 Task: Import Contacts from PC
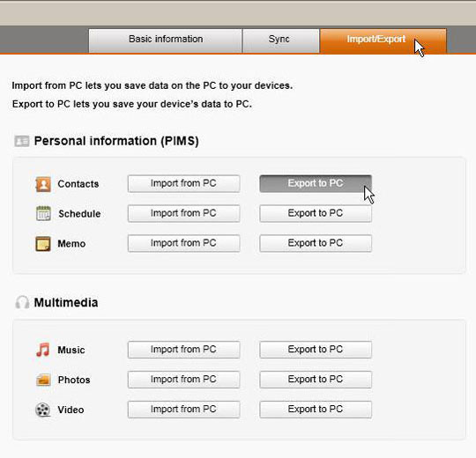183,183
